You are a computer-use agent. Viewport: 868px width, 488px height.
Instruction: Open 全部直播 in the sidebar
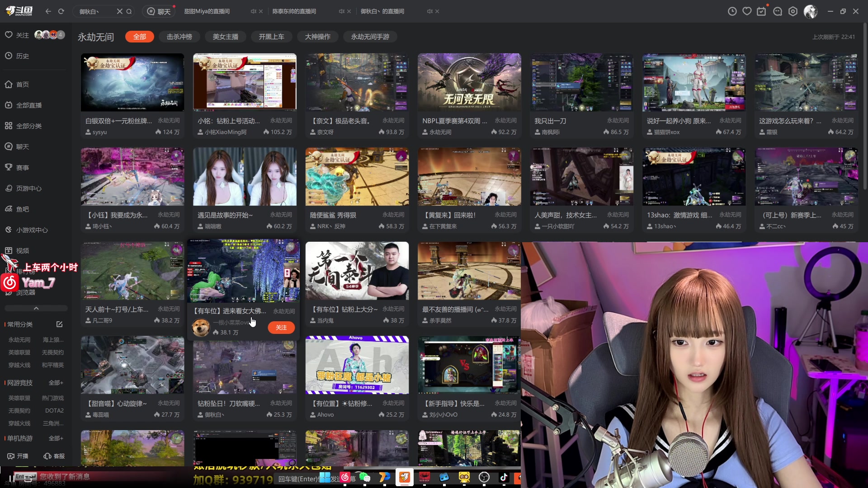tap(24, 105)
